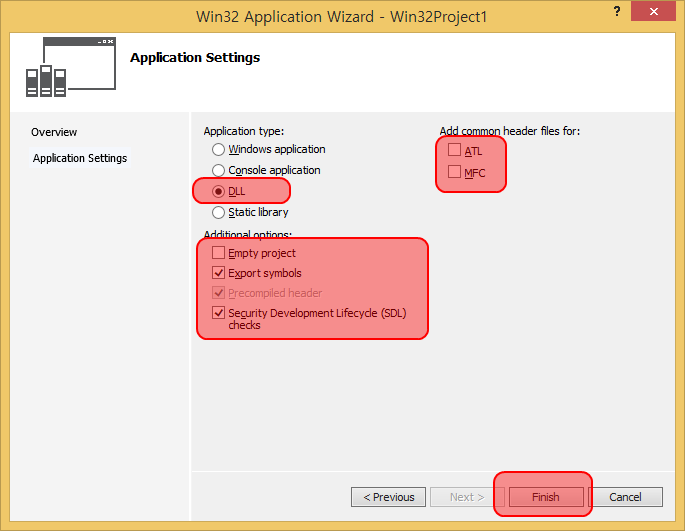This screenshot has height=531, width=685.
Task: Select the DLL application type
Action: pos(218,192)
